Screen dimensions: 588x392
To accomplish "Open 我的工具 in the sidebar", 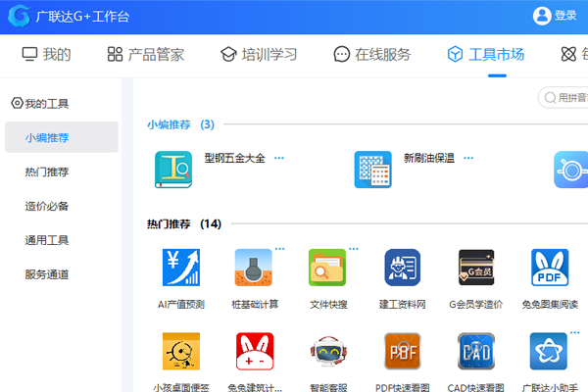I will tap(46, 104).
